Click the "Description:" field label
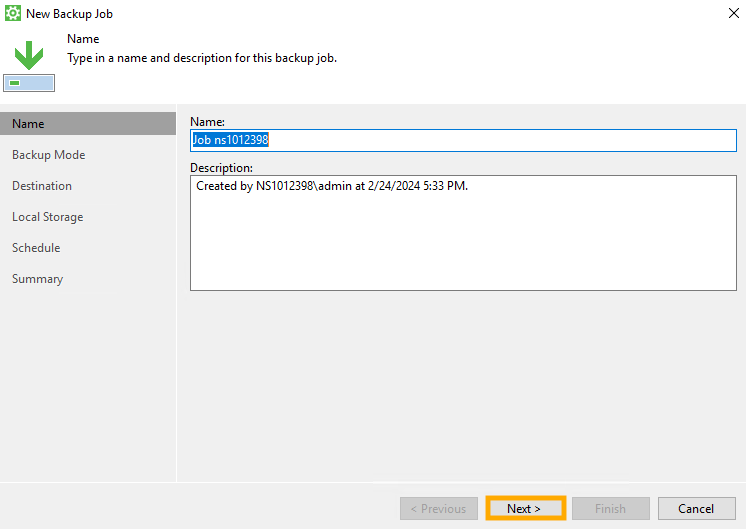This screenshot has height=529, width=746. coord(221,168)
